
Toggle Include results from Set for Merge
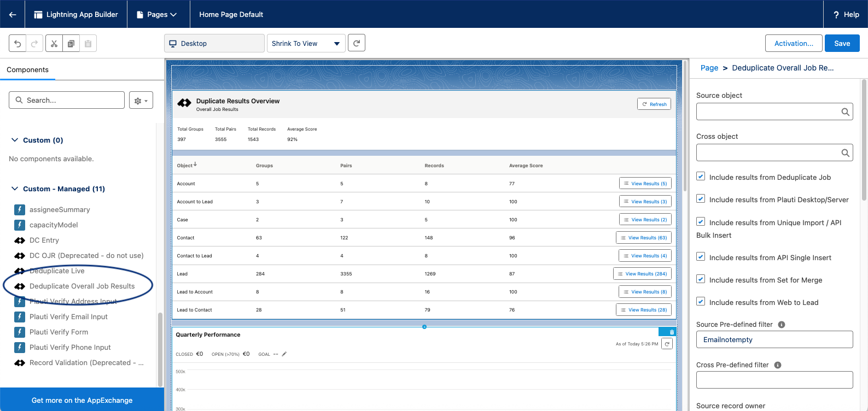click(701, 279)
